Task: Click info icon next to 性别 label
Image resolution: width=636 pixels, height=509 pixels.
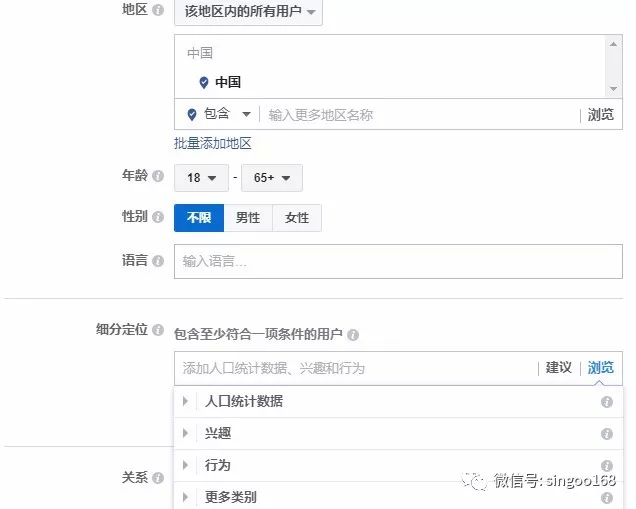Action: [x=158, y=217]
